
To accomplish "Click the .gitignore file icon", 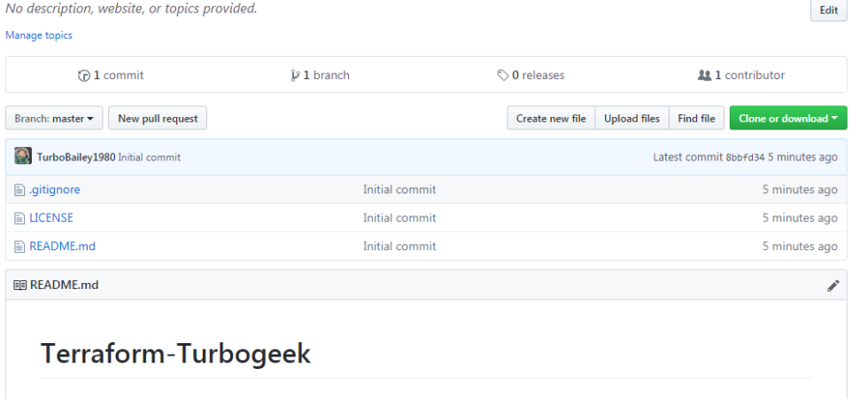I will [x=19, y=190].
